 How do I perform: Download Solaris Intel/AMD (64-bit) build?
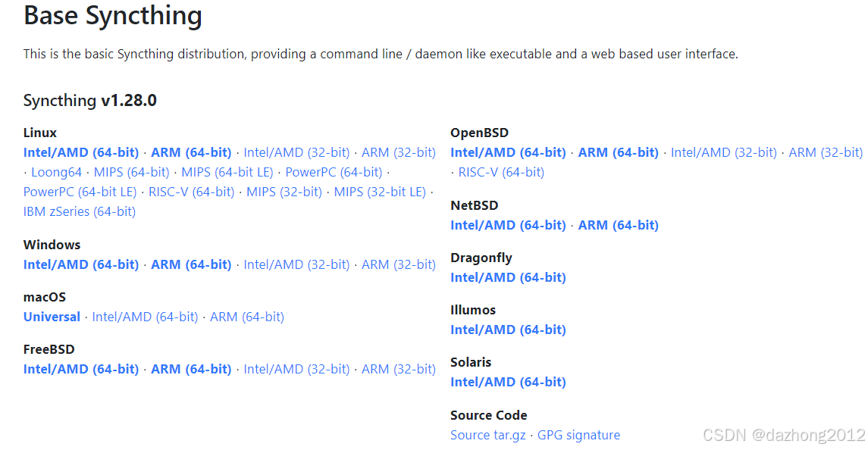508,382
